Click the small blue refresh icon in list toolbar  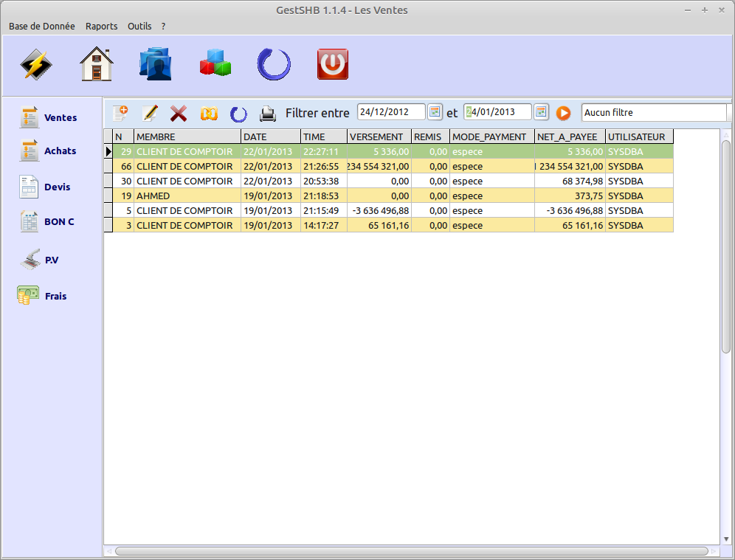pyautogui.click(x=238, y=114)
